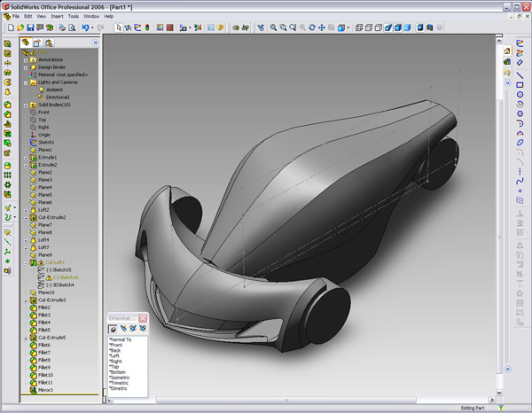
Task: Expand the Cut-Extrude3 feature node
Action: click(x=25, y=300)
